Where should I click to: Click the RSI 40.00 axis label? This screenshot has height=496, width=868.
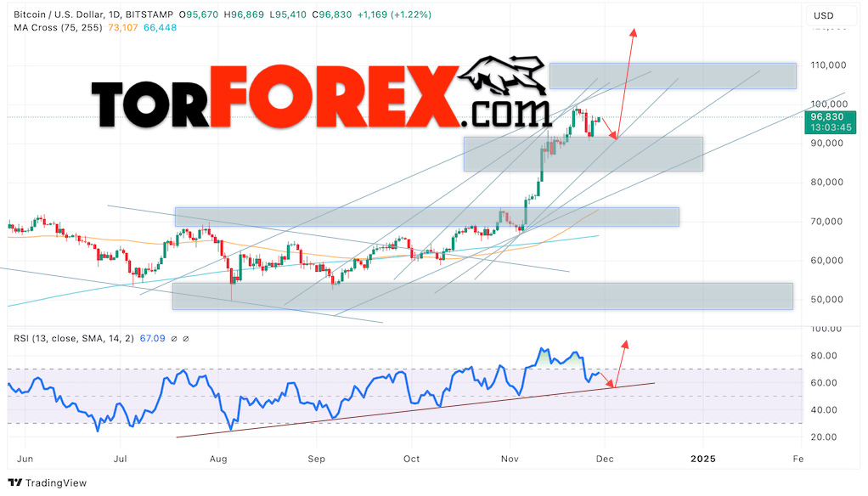click(x=824, y=409)
